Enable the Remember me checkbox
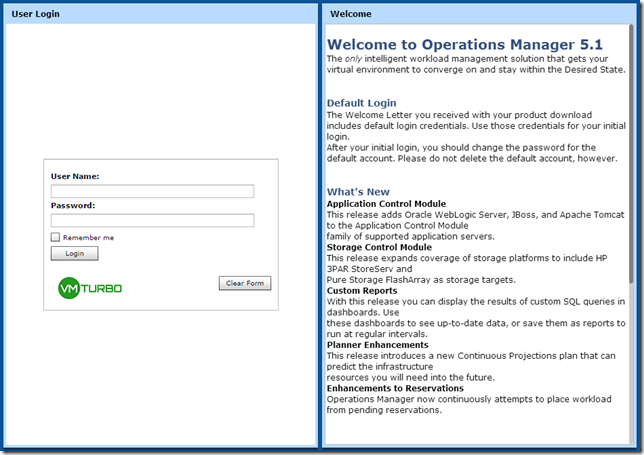The image size is (644, 455). tap(55, 237)
